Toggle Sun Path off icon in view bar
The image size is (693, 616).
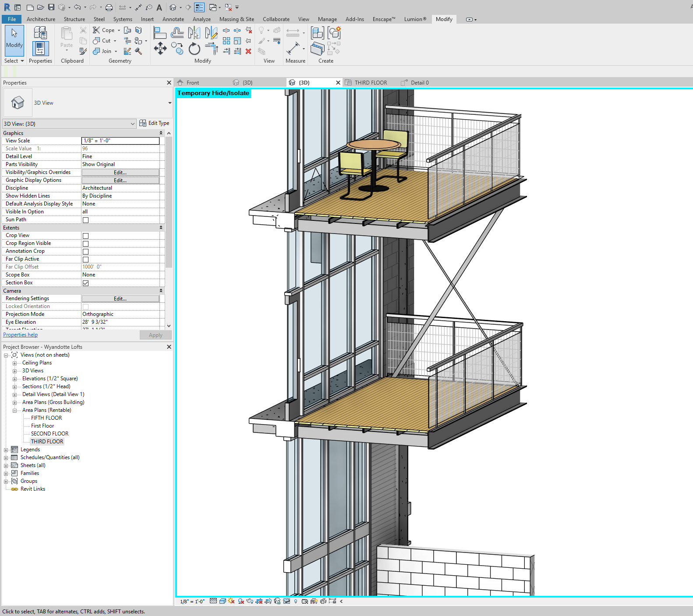pos(231,601)
